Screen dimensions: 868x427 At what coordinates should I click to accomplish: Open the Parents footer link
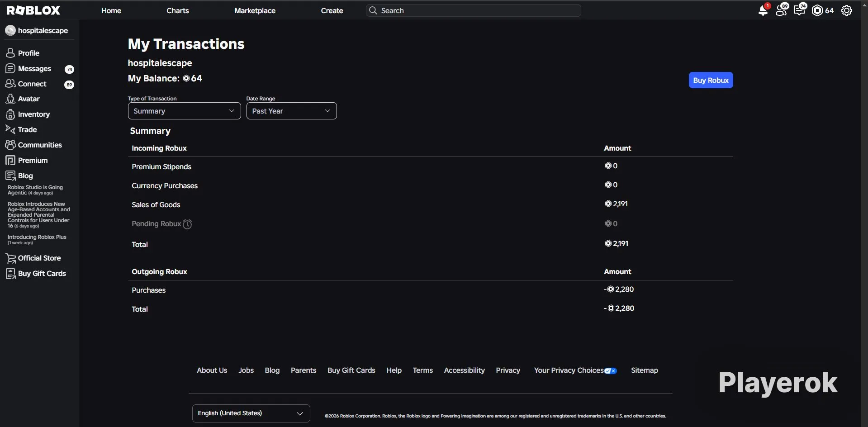pos(304,370)
